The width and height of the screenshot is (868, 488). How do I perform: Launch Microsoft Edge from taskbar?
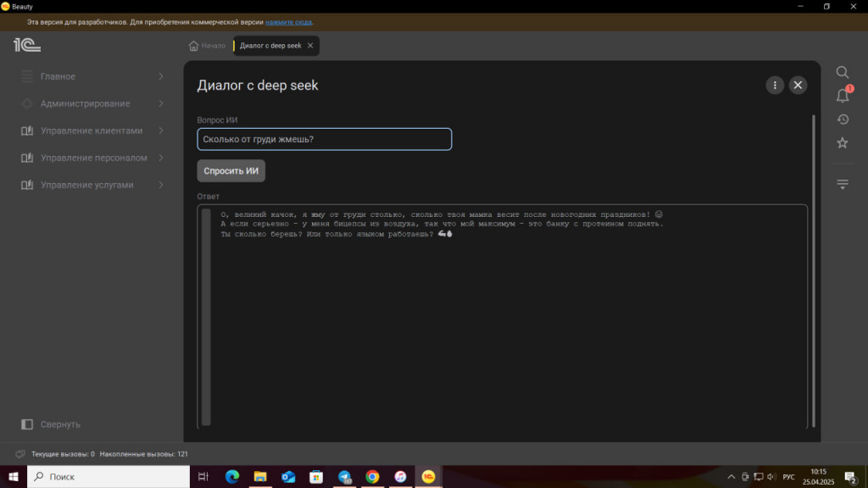(x=232, y=476)
